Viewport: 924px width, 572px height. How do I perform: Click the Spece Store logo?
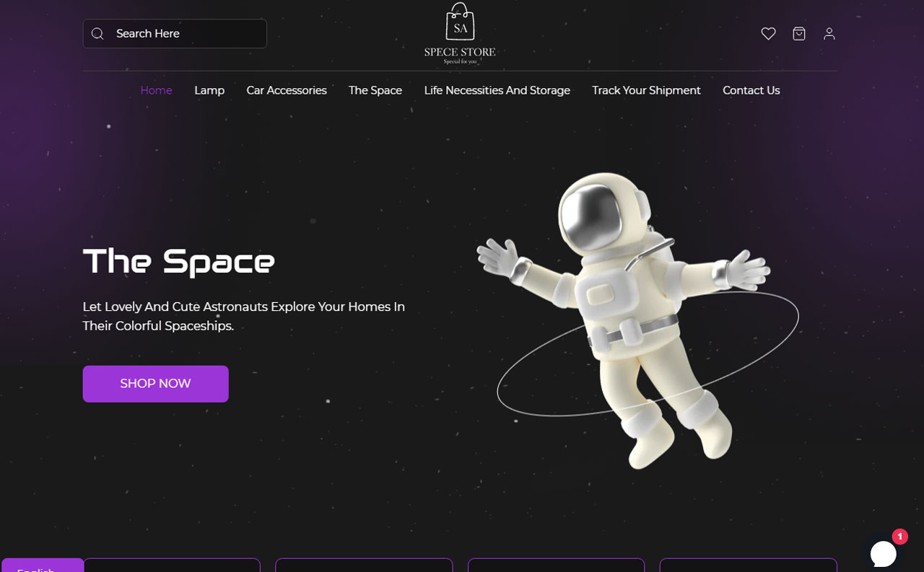click(460, 34)
